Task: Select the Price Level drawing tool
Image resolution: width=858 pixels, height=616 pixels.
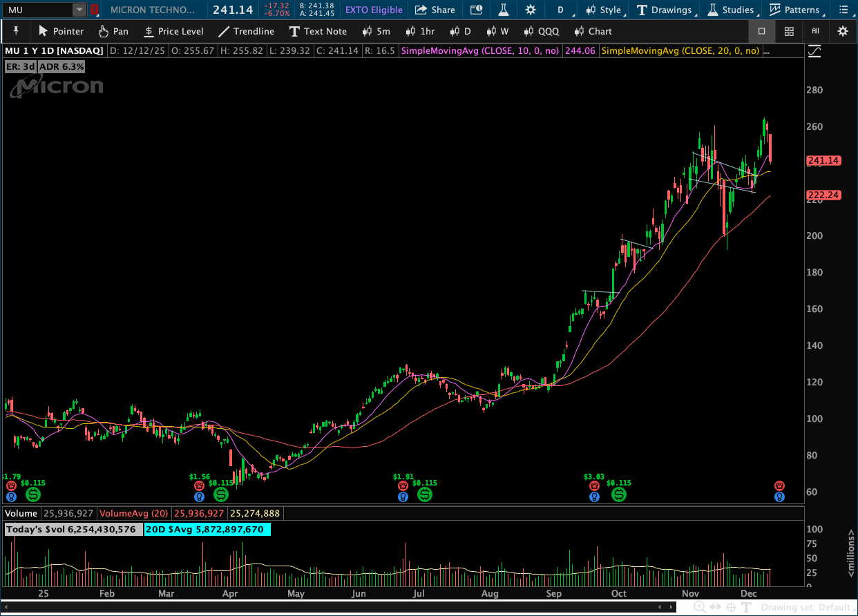Action: [173, 31]
